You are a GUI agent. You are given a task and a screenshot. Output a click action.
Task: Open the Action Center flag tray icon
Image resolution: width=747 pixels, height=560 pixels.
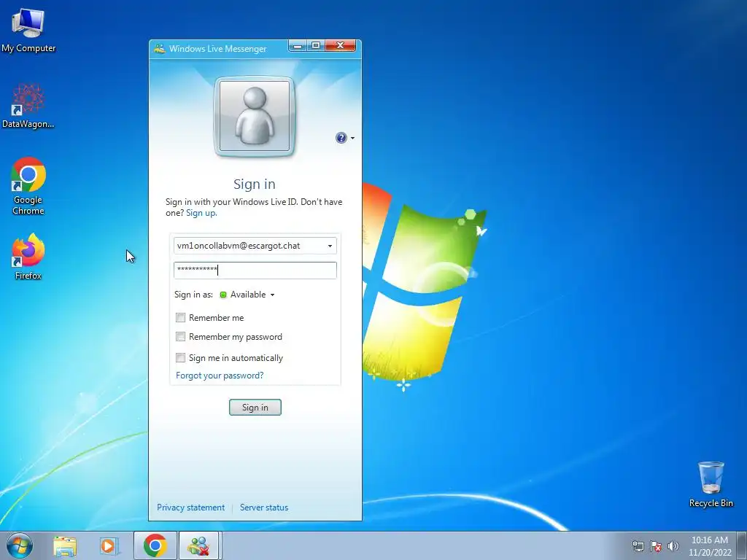(656, 546)
